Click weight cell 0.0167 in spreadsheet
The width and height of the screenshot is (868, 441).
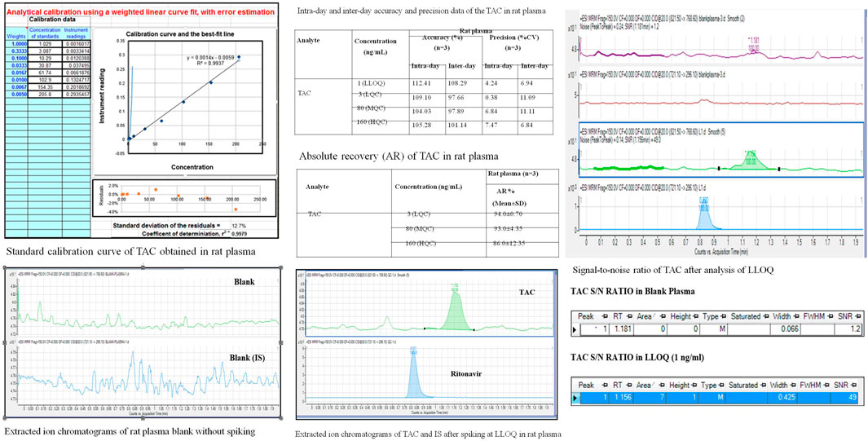tap(15, 72)
